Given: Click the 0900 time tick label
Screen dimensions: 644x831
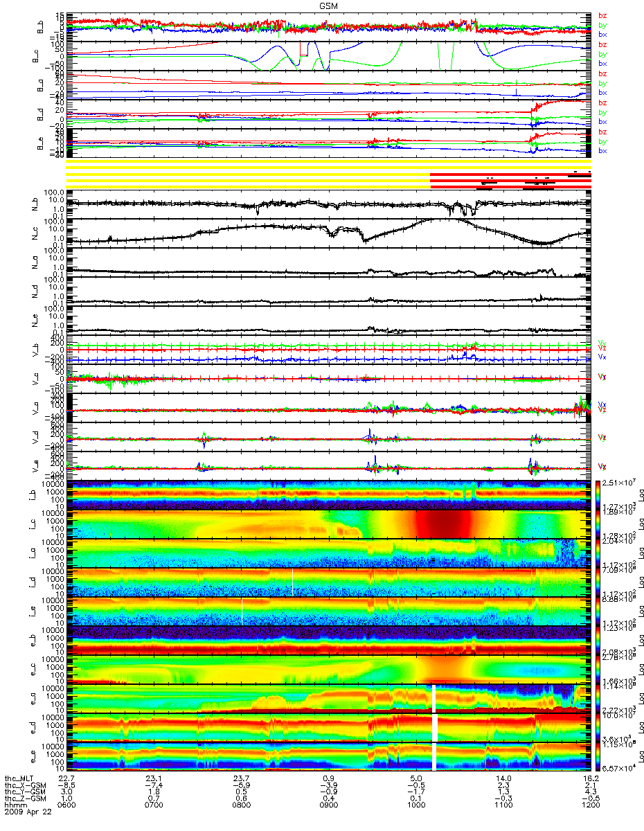Looking at the screenshot, I should 329,807.
